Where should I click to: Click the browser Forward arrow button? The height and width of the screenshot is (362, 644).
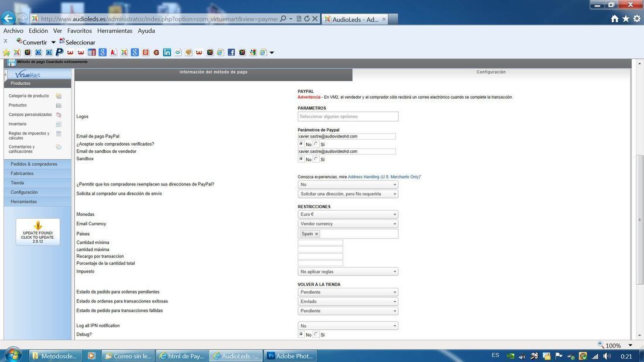pyautogui.click(x=23, y=19)
